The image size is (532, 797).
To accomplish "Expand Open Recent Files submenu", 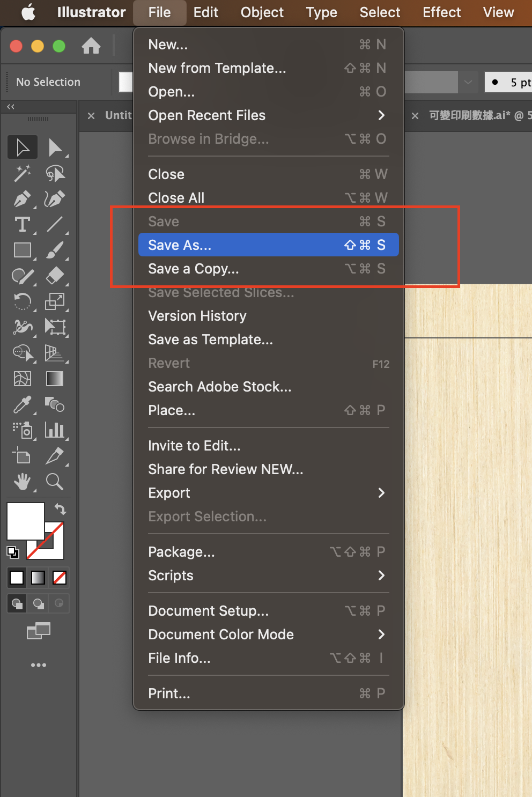I will pos(268,115).
